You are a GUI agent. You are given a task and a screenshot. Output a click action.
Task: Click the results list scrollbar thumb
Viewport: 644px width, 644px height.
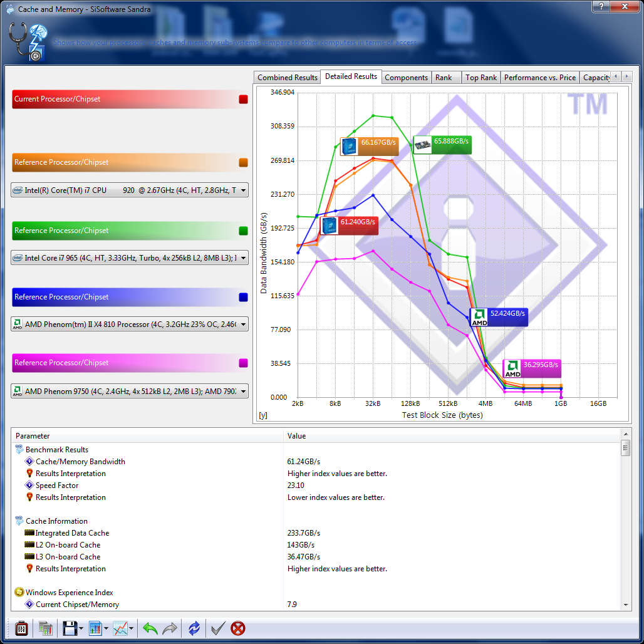click(625, 448)
